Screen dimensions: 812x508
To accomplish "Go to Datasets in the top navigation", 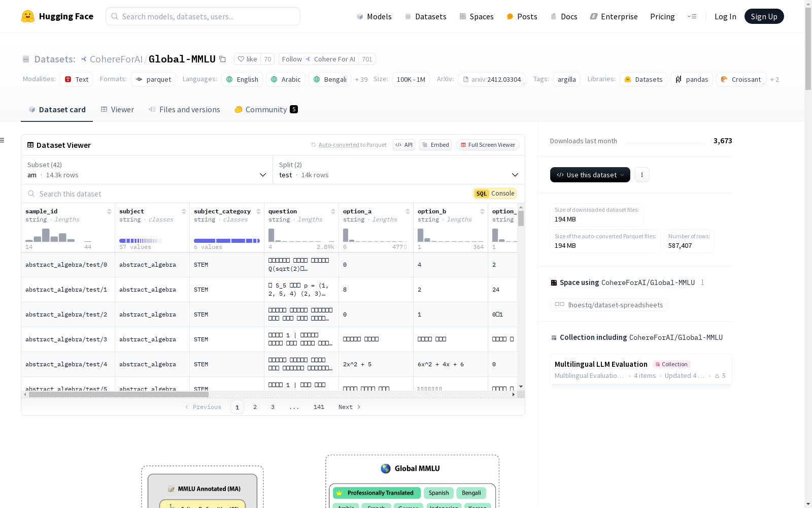I will pyautogui.click(x=425, y=16).
